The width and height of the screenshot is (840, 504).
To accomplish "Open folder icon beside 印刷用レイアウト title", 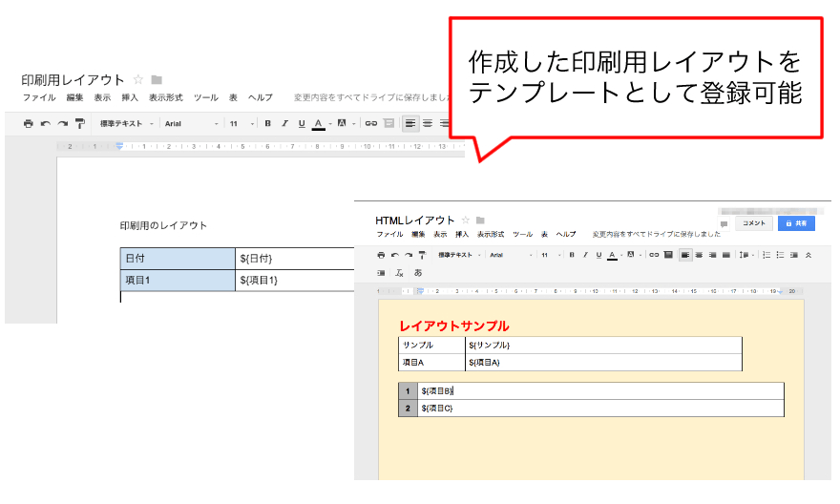I will click(x=157, y=80).
